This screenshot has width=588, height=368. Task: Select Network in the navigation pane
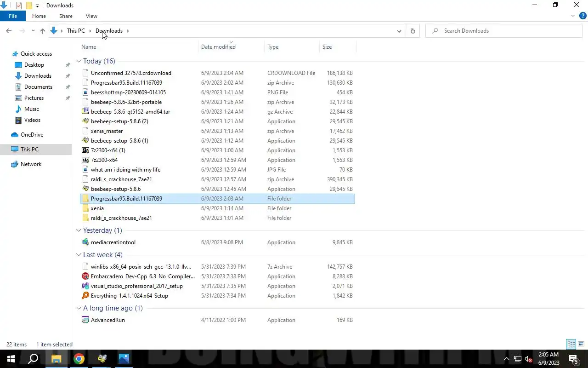point(31,164)
